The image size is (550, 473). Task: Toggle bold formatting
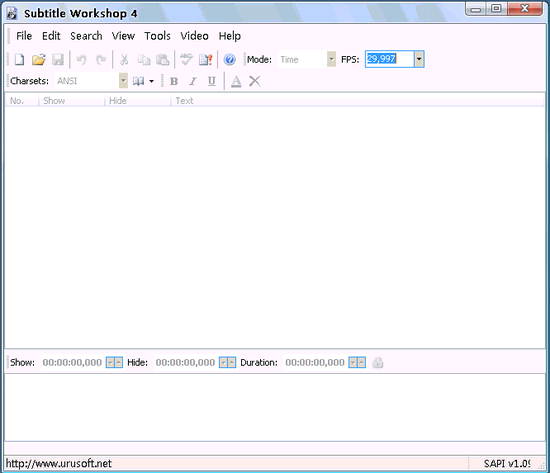click(174, 81)
